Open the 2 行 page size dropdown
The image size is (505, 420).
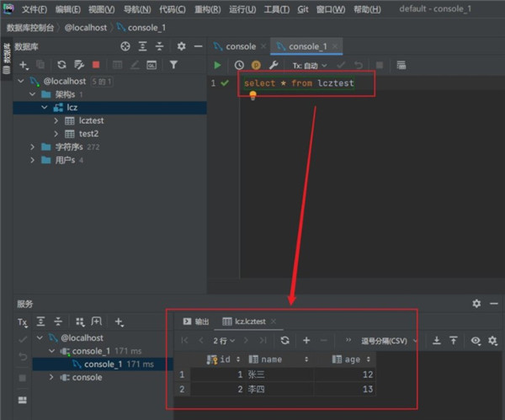tap(224, 340)
